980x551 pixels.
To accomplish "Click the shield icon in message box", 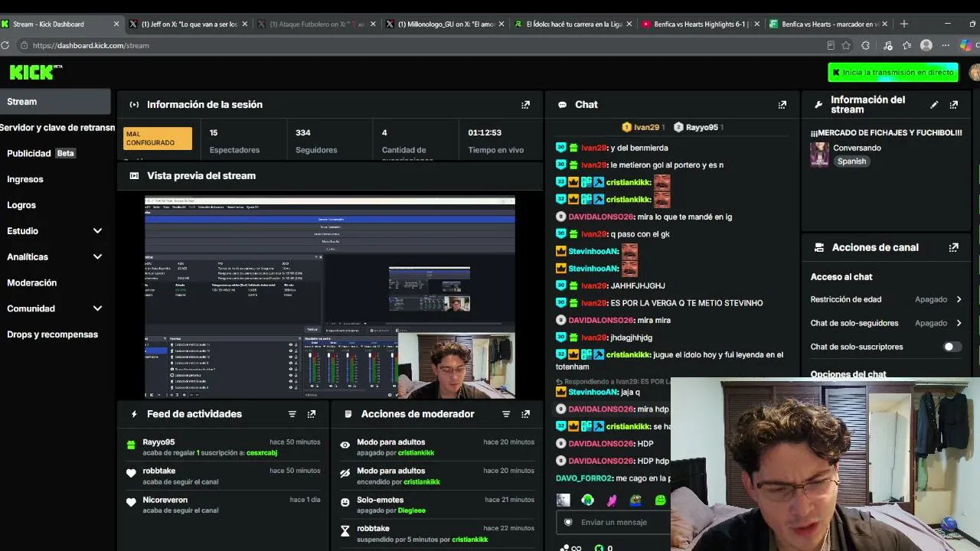I will 568,523.
